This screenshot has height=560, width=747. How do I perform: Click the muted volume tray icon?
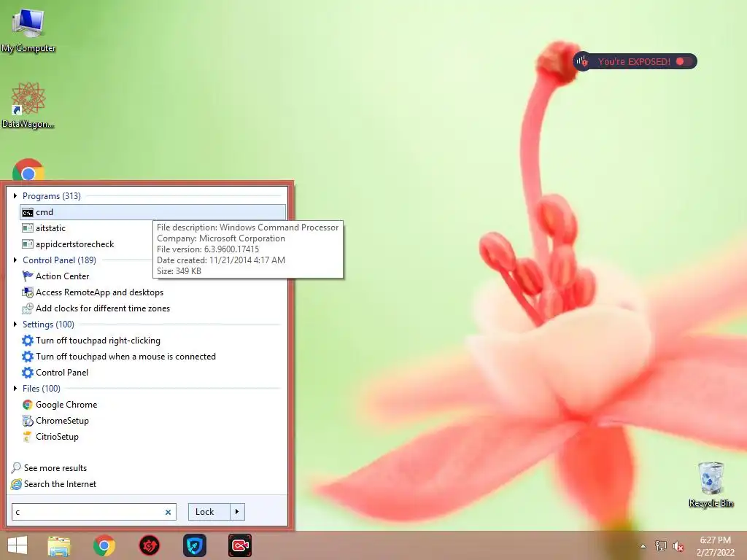pyautogui.click(x=678, y=546)
